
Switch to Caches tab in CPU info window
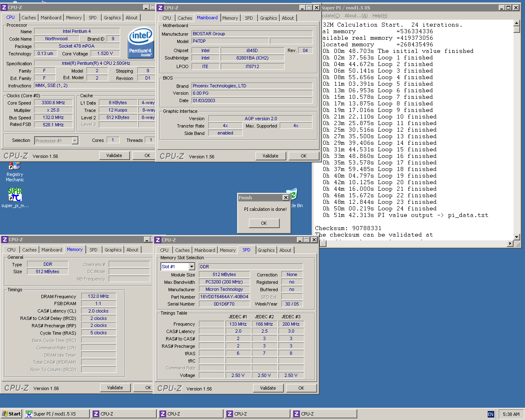point(29,18)
